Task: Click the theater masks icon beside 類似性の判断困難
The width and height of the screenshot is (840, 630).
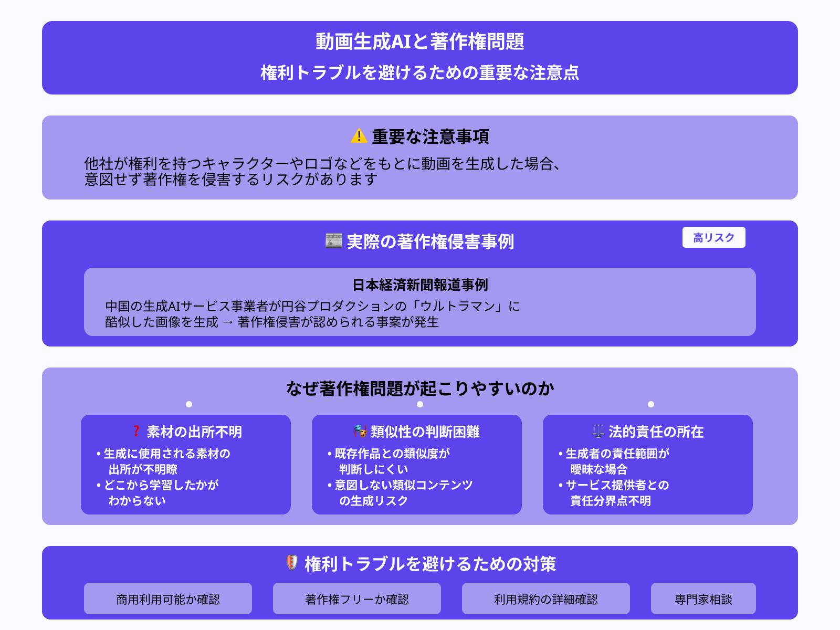Action: (360, 431)
